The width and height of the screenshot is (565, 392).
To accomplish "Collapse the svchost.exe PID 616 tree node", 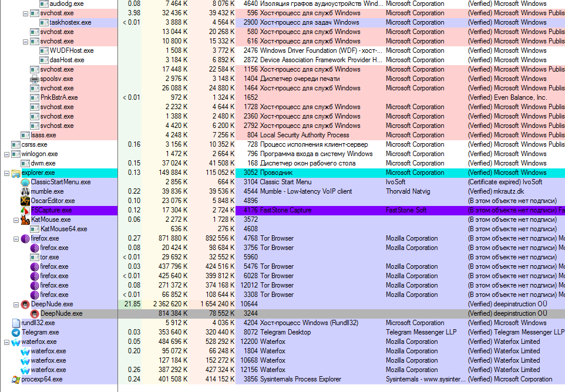I will 25,42.
